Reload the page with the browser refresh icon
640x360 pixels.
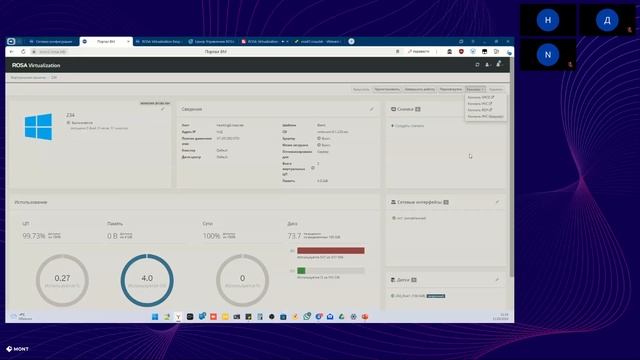23,52
